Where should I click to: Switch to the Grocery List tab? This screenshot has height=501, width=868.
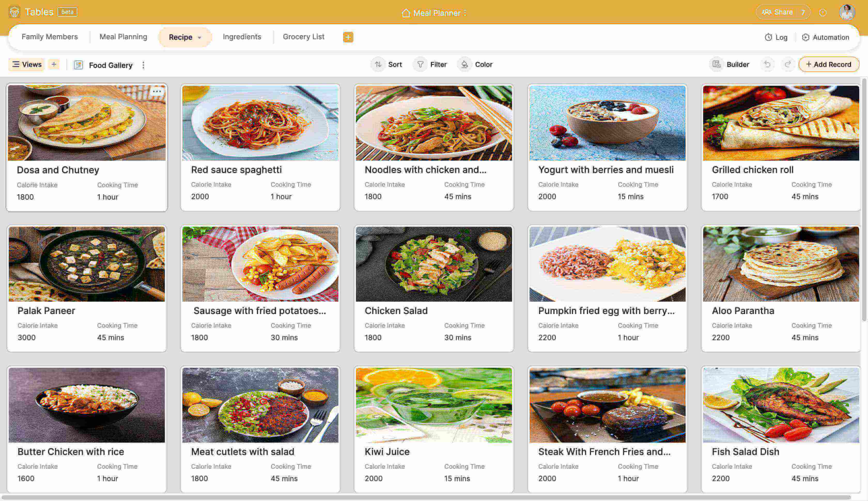coord(304,37)
